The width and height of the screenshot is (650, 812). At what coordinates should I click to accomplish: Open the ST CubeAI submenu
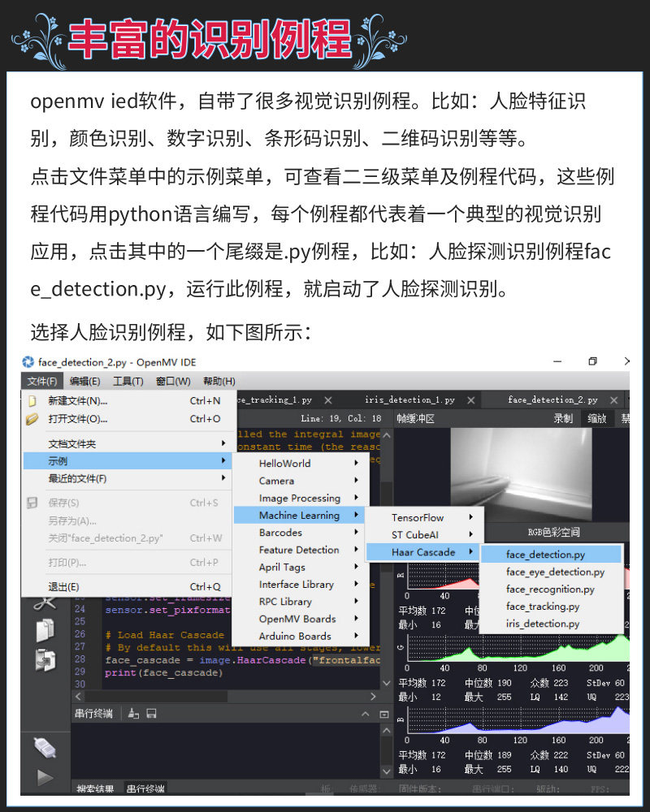[x=424, y=535]
